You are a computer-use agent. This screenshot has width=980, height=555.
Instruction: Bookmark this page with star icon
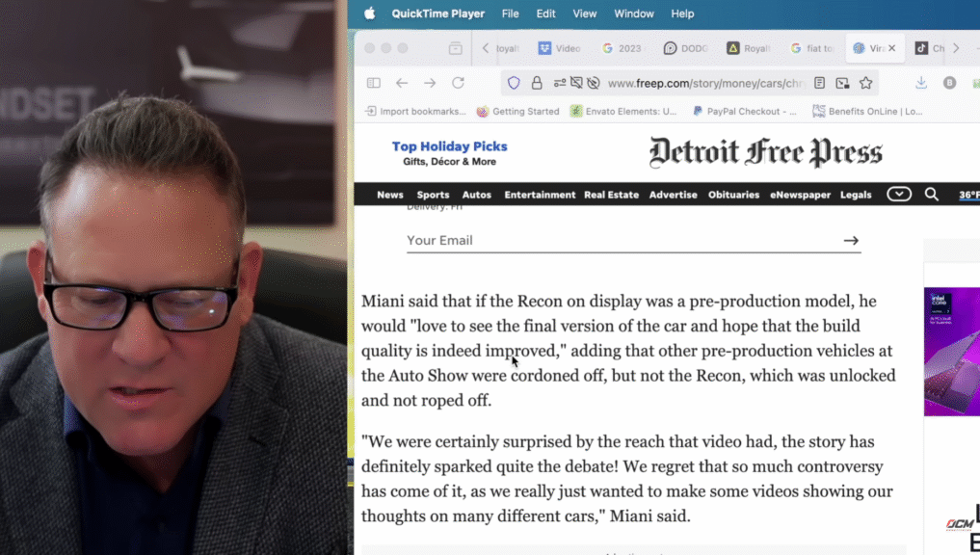pyautogui.click(x=865, y=84)
